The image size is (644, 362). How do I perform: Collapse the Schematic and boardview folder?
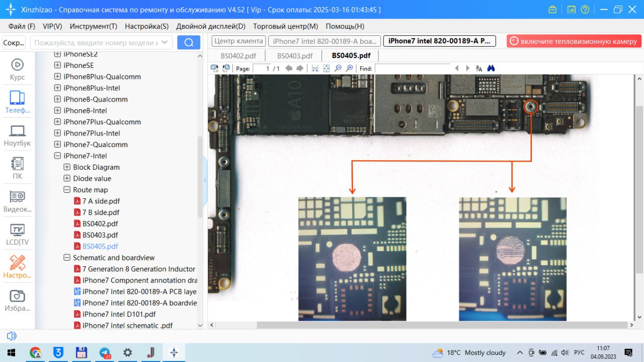point(67,257)
